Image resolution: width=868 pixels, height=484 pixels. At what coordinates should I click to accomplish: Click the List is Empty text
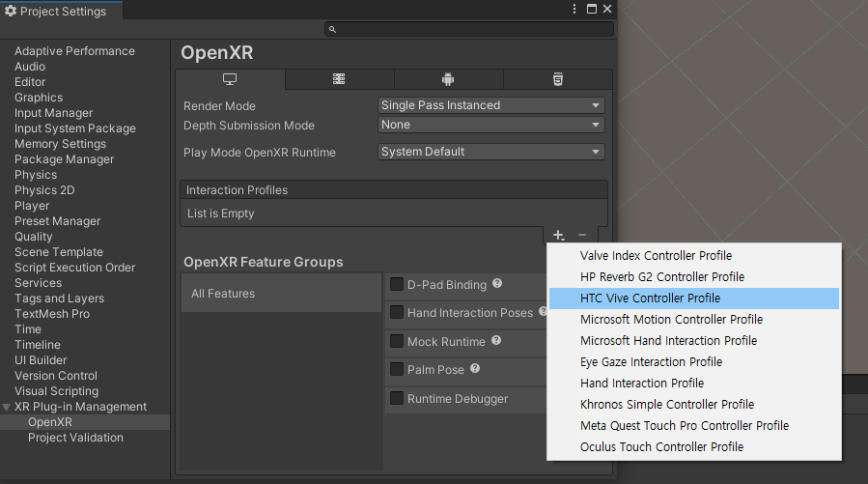point(221,214)
